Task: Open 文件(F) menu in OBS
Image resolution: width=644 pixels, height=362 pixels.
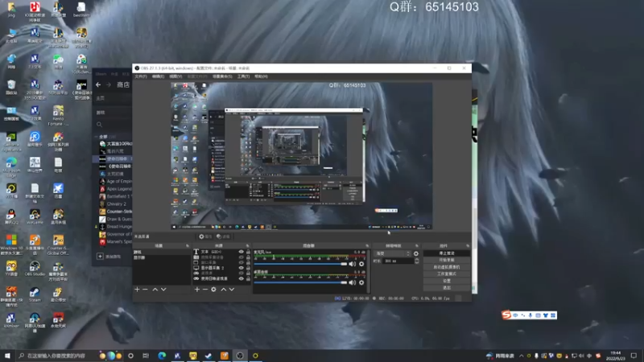Action: [141, 76]
